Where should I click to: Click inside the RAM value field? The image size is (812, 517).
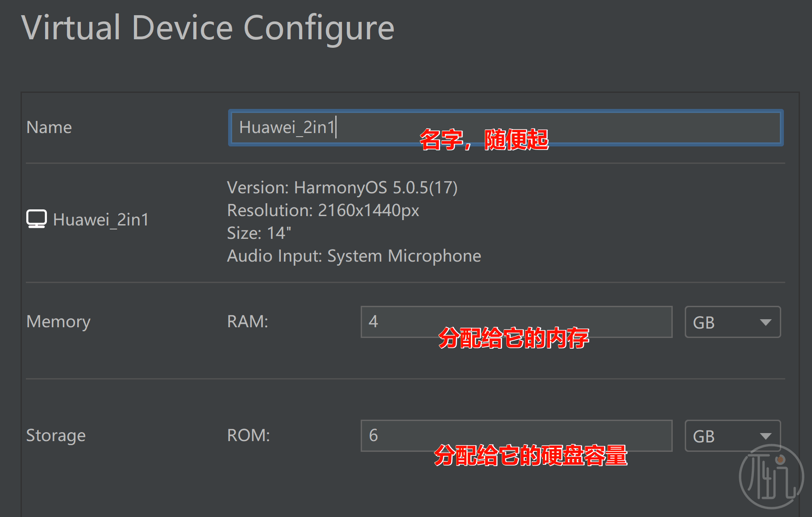516,322
